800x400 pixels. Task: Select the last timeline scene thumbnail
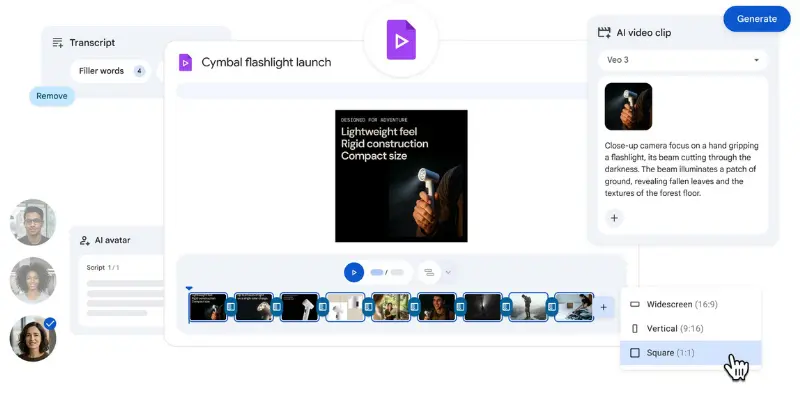point(574,307)
